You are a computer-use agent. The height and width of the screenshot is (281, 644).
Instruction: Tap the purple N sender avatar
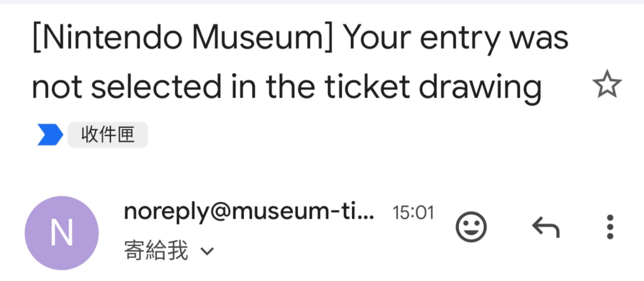62,233
